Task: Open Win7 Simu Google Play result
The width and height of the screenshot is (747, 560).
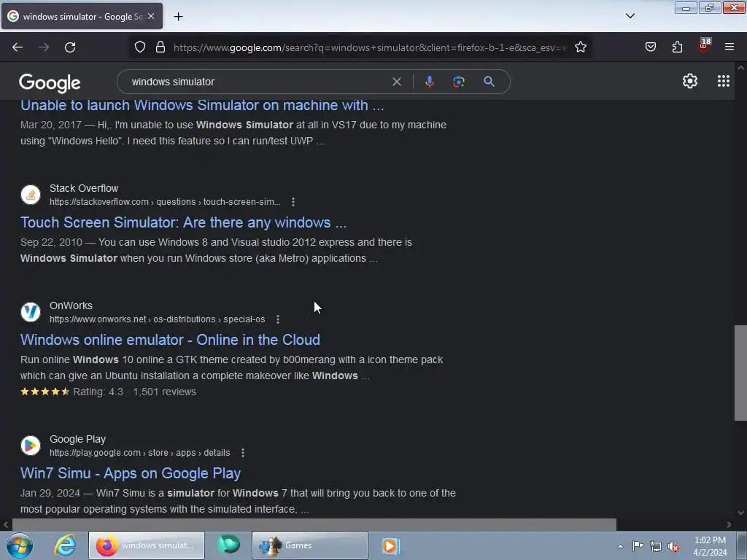Action: tap(131, 472)
